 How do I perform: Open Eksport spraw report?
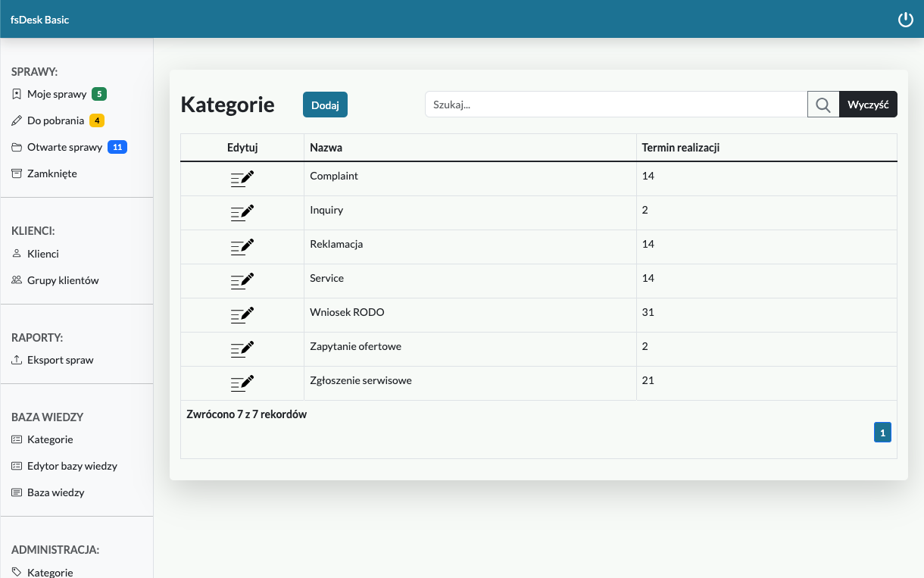click(60, 361)
